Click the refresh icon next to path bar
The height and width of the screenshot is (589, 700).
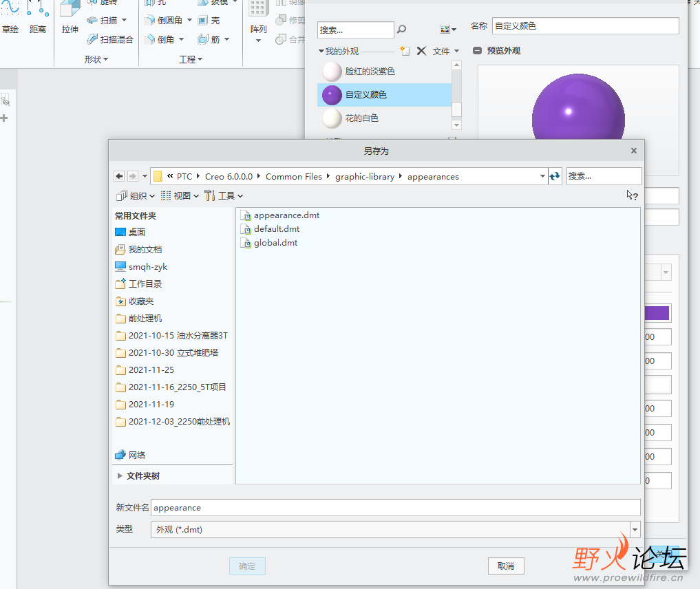[555, 176]
